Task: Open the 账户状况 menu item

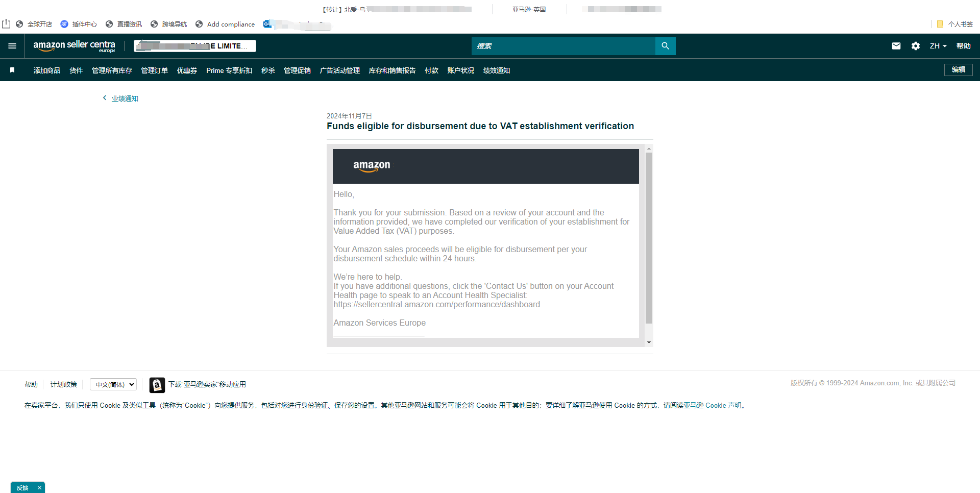Action: coord(460,70)
